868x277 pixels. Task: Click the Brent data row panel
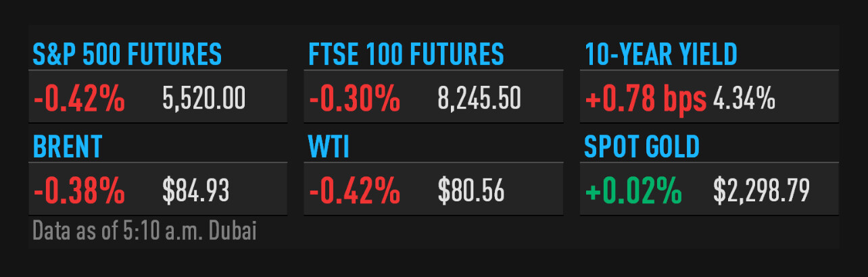[x=158, y=191]
